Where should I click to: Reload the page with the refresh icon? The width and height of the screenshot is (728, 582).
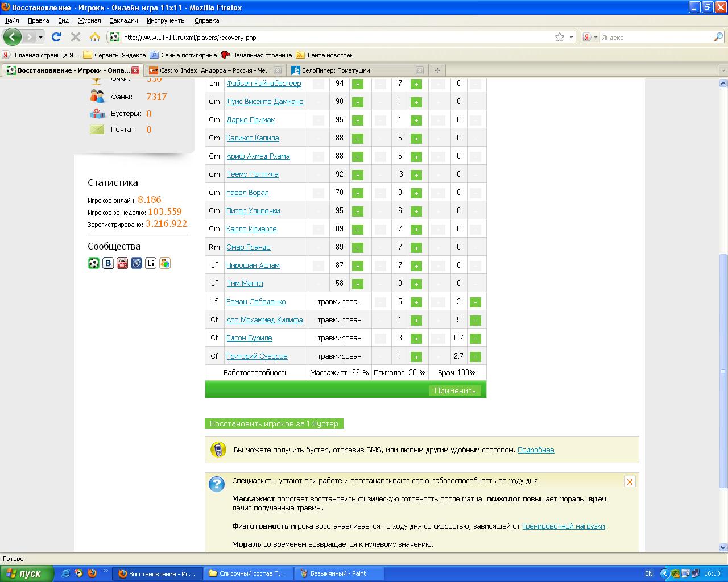(56, 37)
